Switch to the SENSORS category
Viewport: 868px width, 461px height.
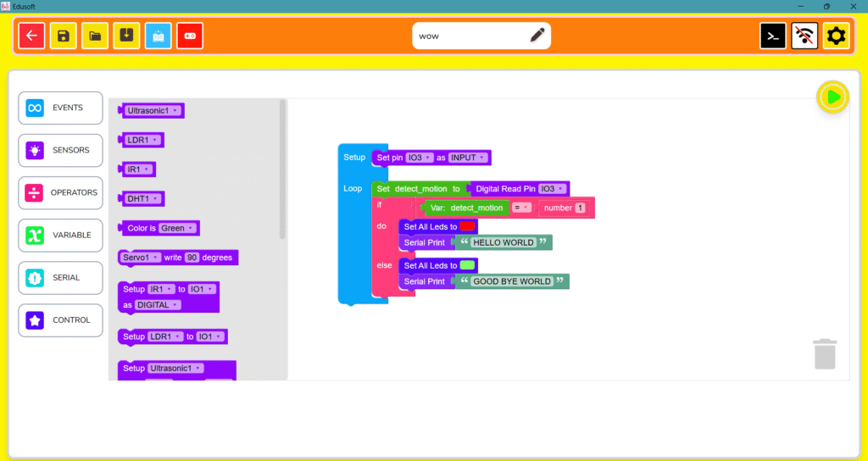click(60, 151)
